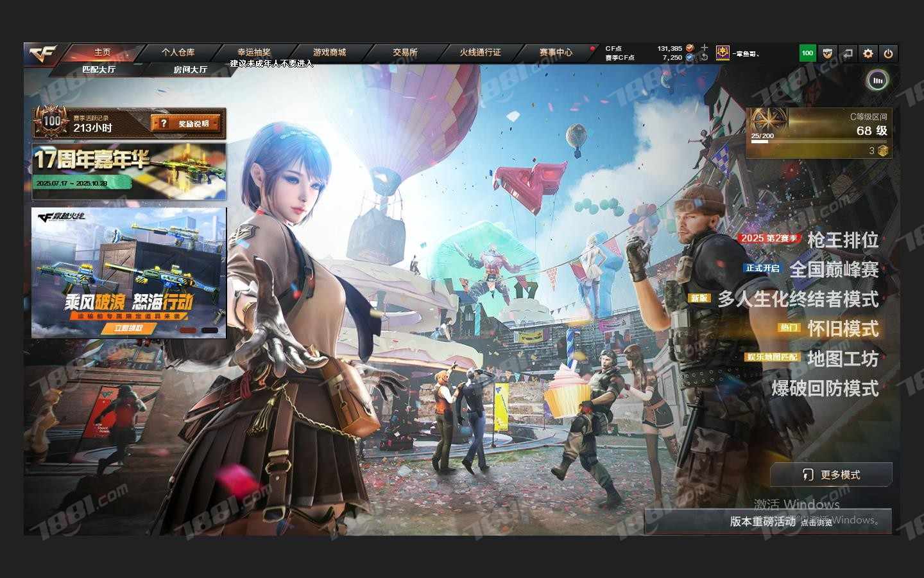Open the 火线通行证 battle pass tab

coord(480,53)
